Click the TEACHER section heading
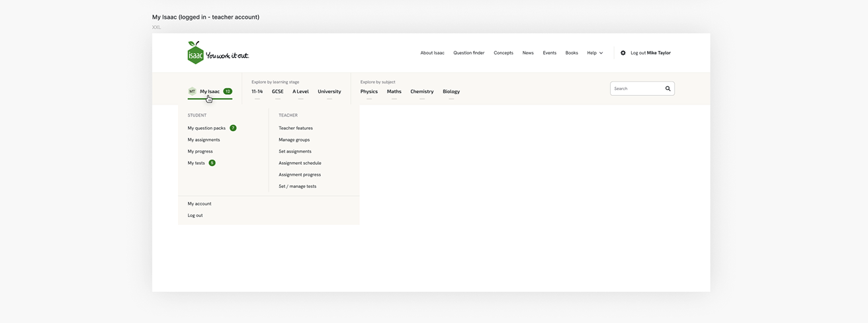The image size is (868, 323). pyautogui.click(x=288, y=115)
